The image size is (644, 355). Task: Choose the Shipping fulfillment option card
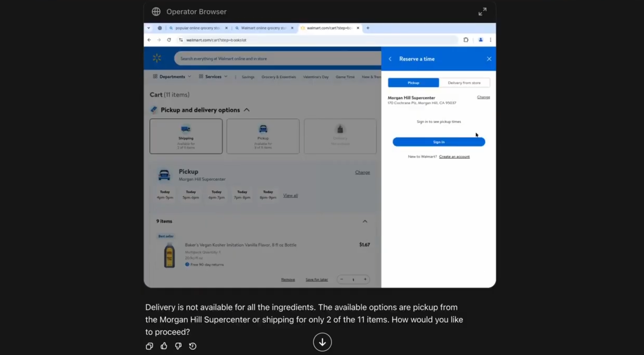186,136
